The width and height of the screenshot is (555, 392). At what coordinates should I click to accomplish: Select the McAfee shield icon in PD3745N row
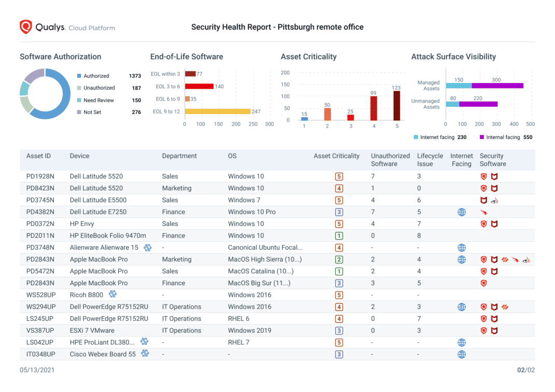click(x=483, y=200)
